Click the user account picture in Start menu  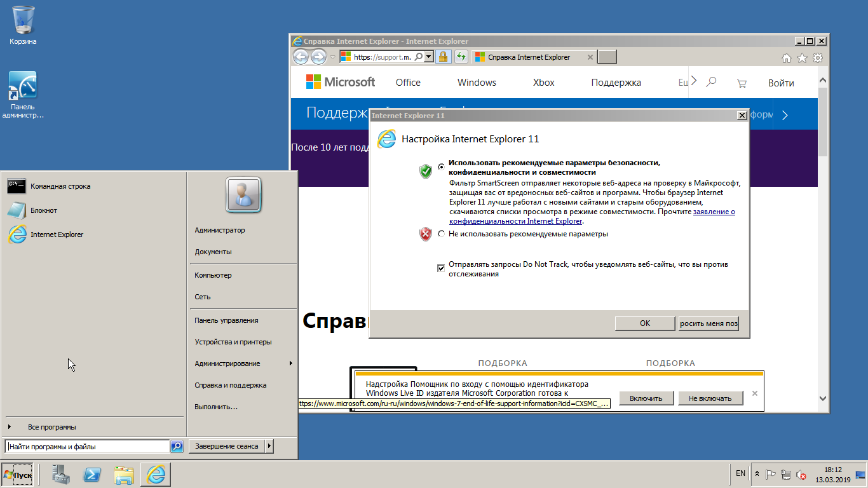click(243, 195)
